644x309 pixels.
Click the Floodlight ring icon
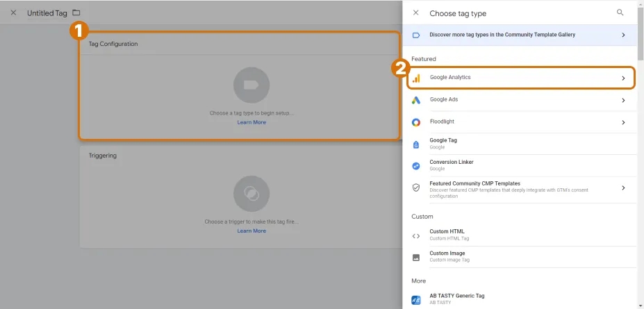click(x=416, y=122)
